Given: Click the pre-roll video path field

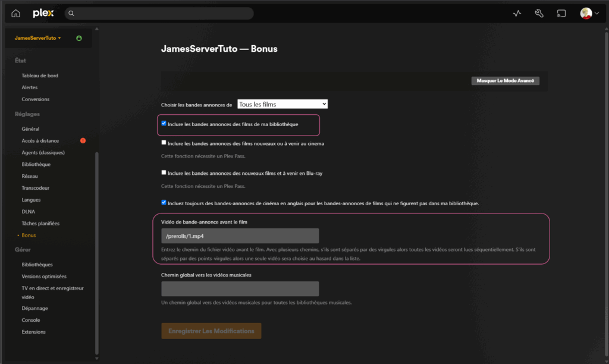Looking at the screenshot, I should click(240, 236).
